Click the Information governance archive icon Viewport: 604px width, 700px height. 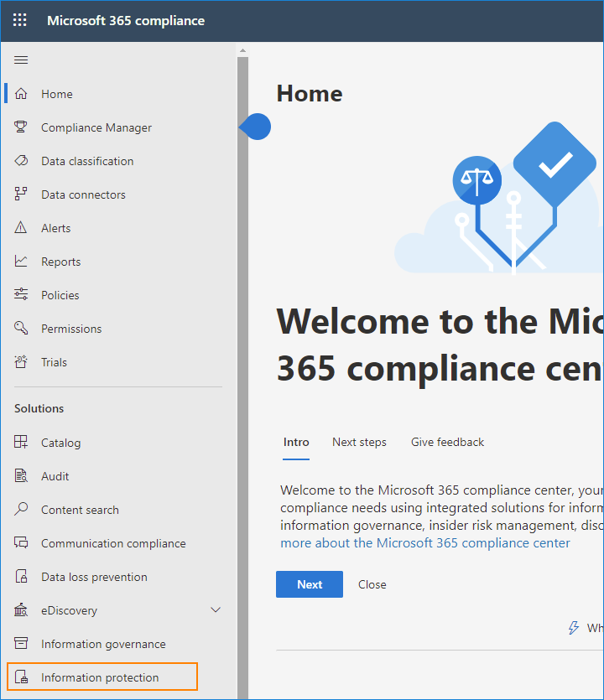coord(21,643)
